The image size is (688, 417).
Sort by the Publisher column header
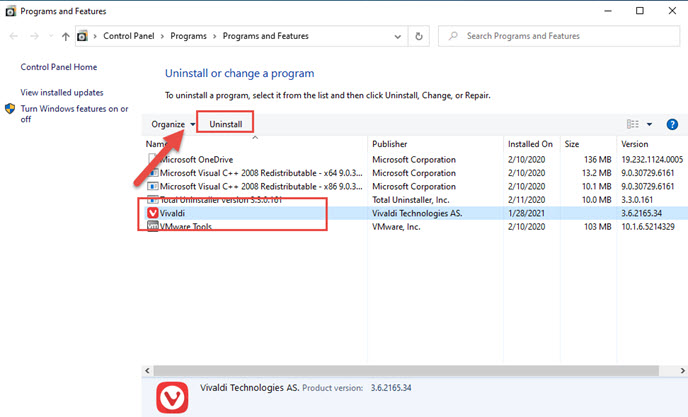(x=390, y=144)
